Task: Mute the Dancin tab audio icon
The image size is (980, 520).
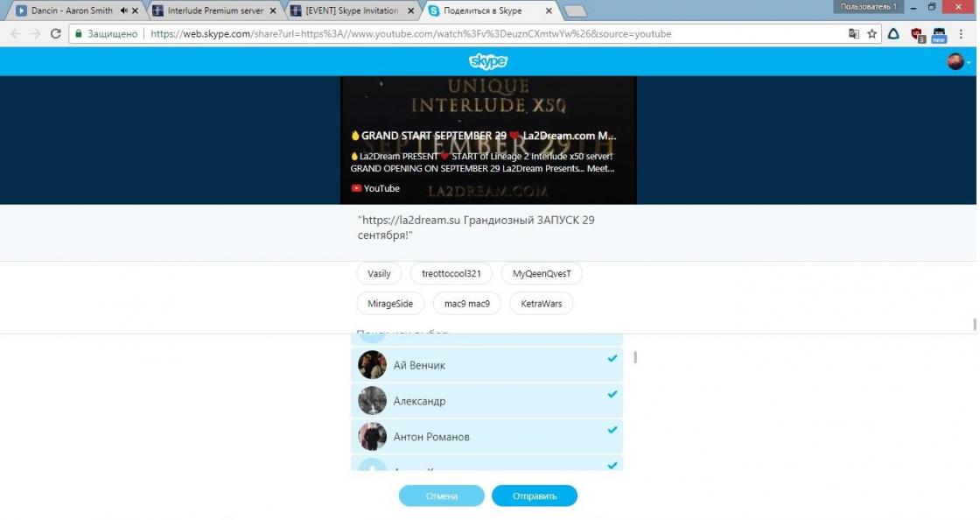Action: coord(123,11)
